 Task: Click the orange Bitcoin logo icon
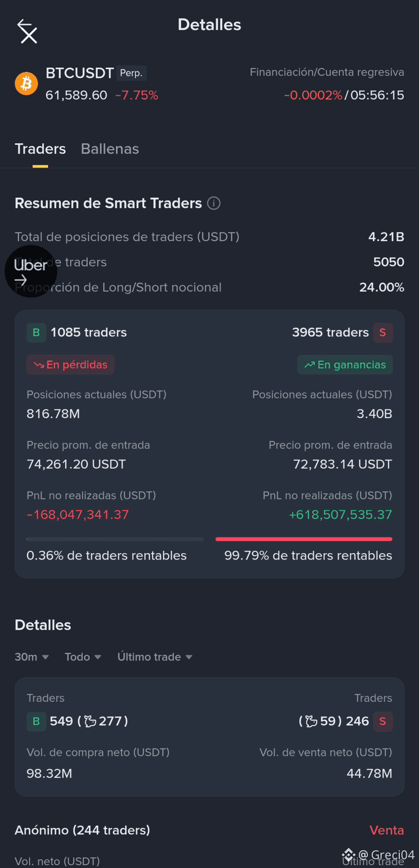point(26,84)
